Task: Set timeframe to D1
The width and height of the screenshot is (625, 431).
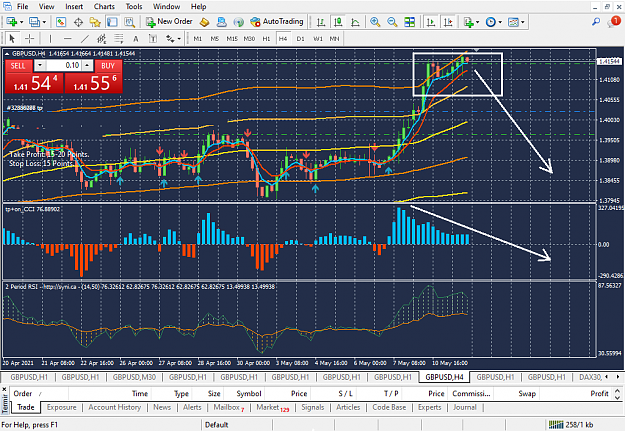Action: 301,38
